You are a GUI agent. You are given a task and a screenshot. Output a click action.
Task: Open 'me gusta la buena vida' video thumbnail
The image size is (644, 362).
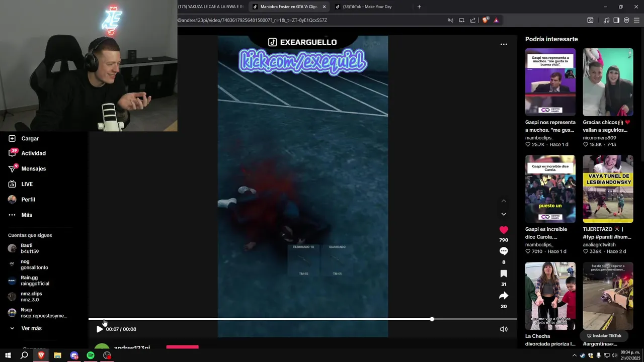(550, 82)
